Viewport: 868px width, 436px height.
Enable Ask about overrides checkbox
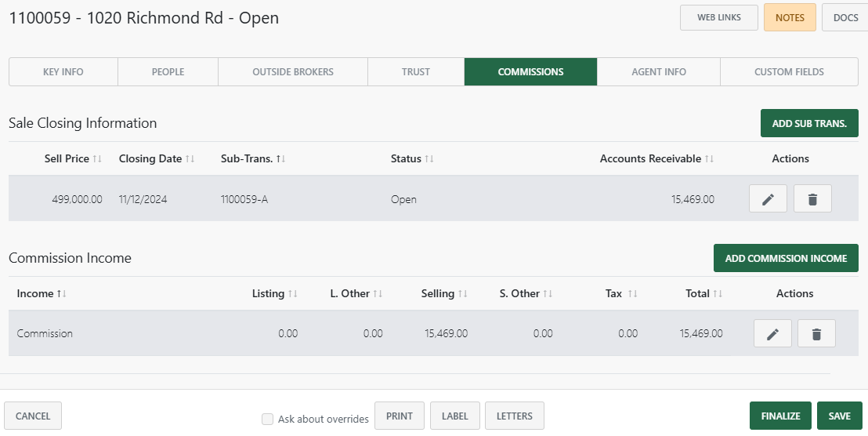267,419
